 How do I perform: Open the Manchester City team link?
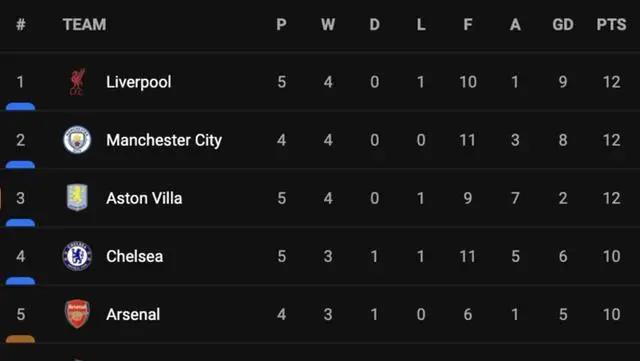coord(164,140)
